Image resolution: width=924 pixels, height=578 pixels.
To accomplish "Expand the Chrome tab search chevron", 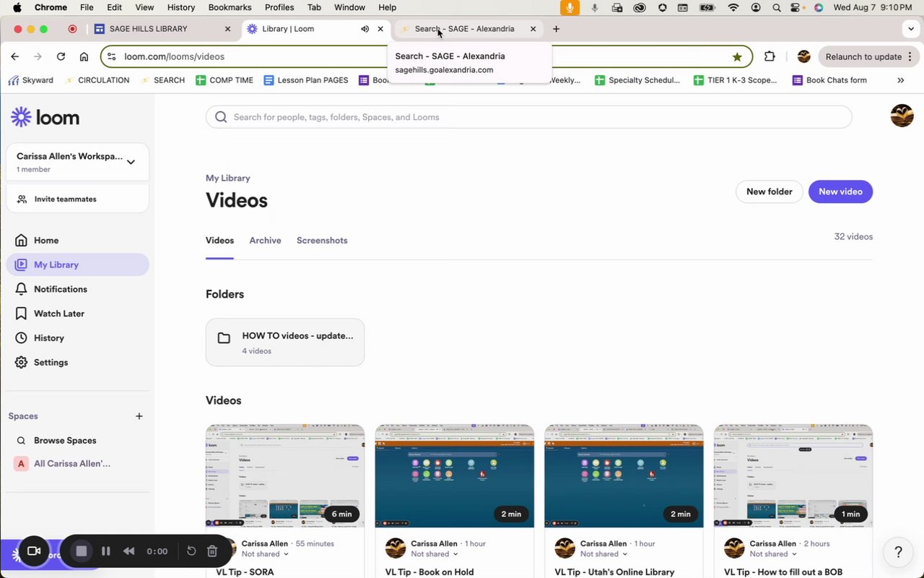I will [x=910, y=29].
